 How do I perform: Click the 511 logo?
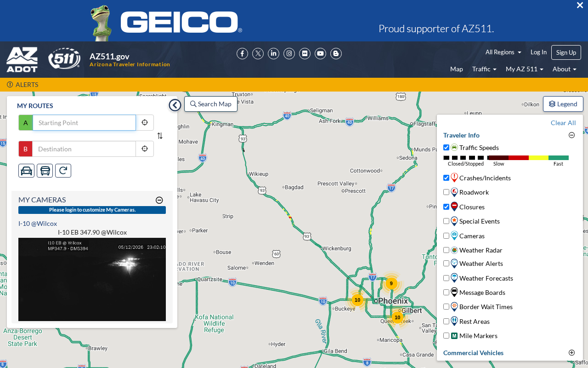(x=64, y=58)
